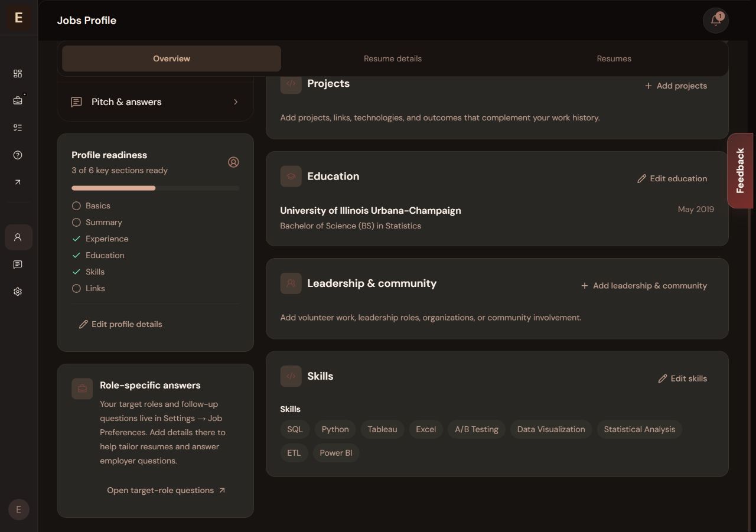Viewport: 756px width, 532px height.
Task: Click the Statistical Analysis skill chip
Action: (639, 429)
